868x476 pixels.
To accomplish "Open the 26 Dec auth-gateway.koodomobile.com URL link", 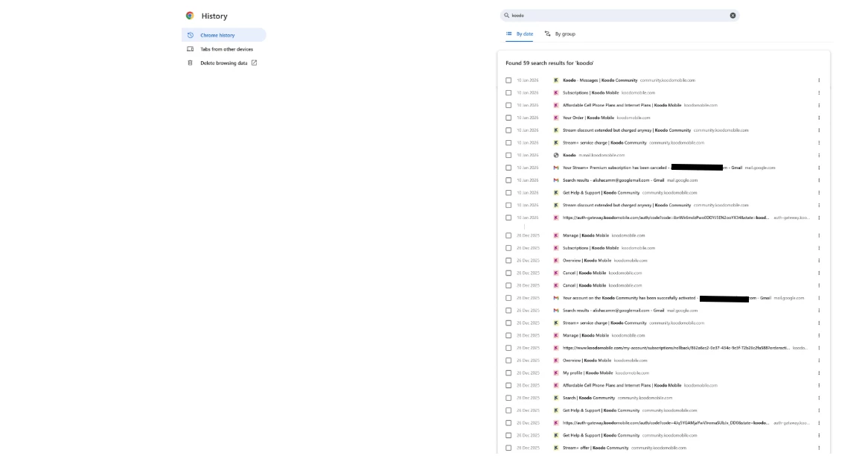I will tap(666, 423).
